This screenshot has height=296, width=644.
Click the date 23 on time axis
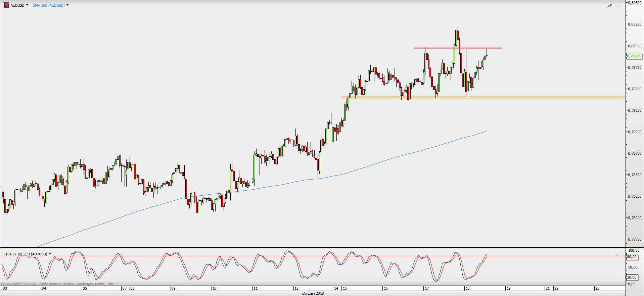[597, 288]
